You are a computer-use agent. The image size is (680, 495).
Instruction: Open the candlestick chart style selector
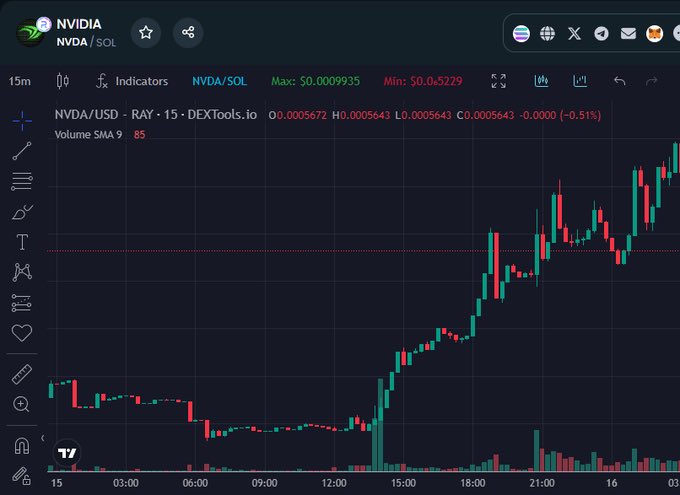click(62, 81)
